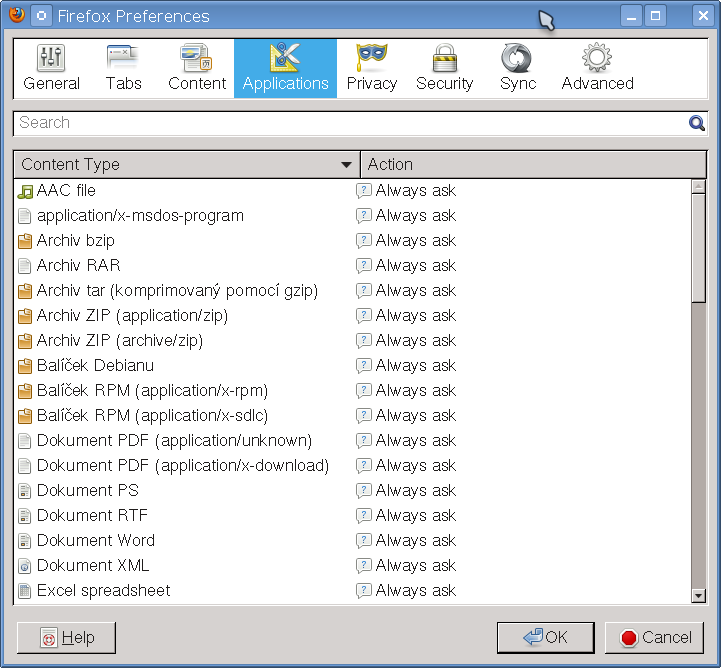Click the Balíček Debianu package icon
The width and height of the screenshot is (721, 668).
tap(25, 366)
